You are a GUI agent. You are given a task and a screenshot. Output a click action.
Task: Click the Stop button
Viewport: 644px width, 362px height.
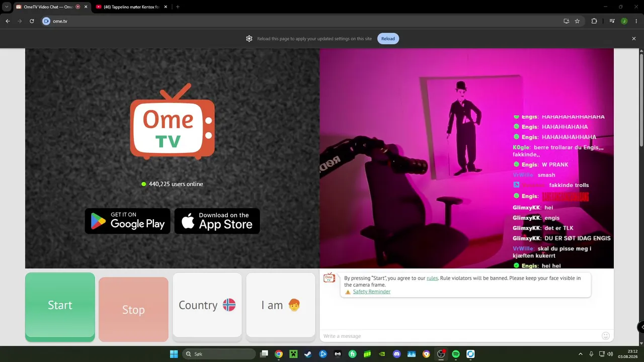133,309
